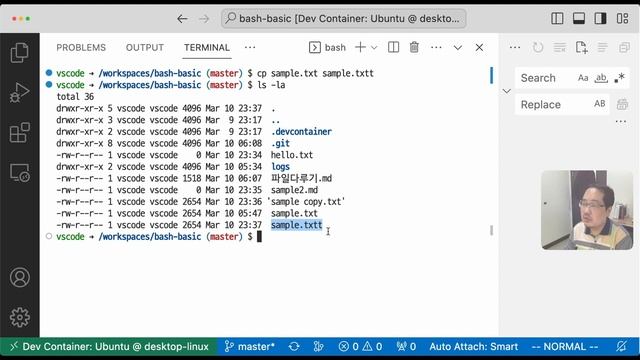Open the Manage settings gear
This screenshot has width=640, height=360.
20,317
